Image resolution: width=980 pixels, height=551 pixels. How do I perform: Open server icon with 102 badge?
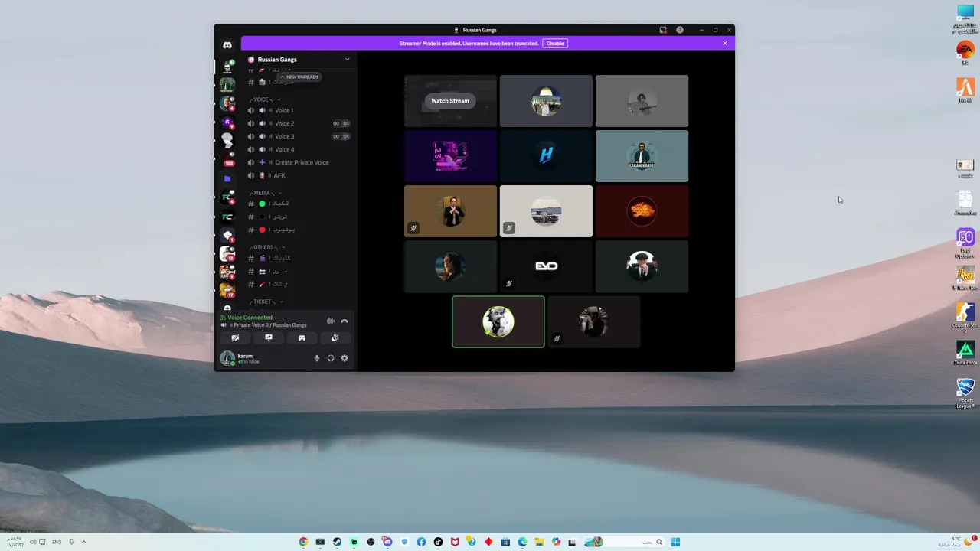(x=227, y=159)
